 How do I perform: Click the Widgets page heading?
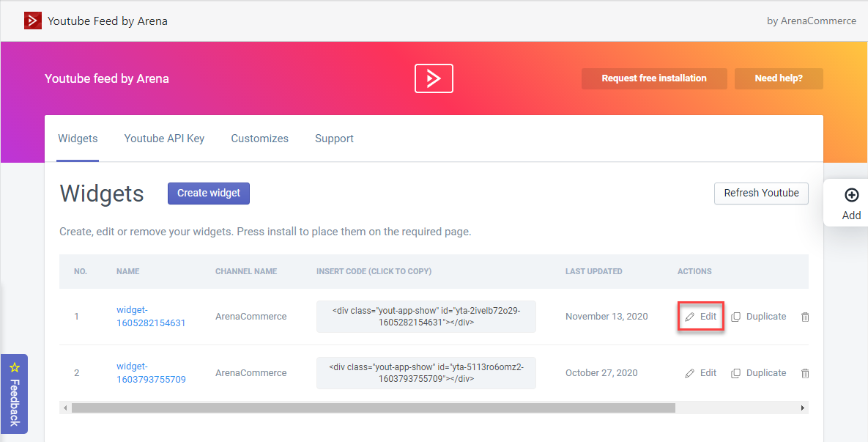102,194
